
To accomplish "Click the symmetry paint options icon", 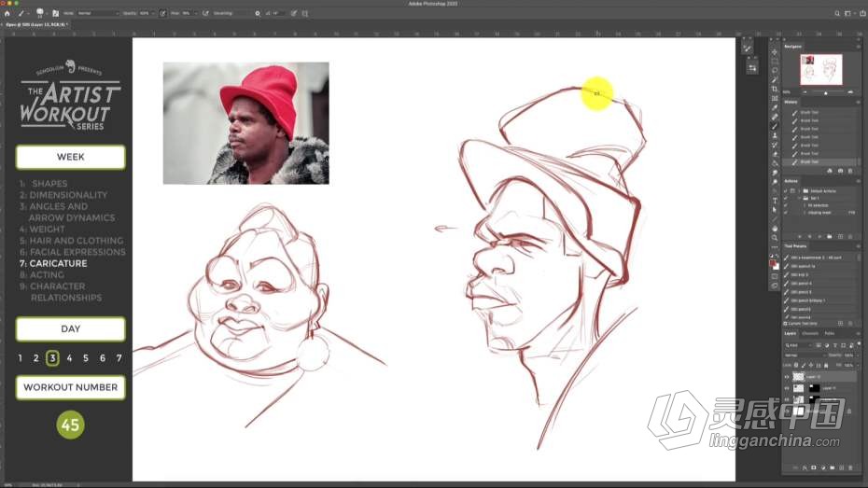I will 305,13.
